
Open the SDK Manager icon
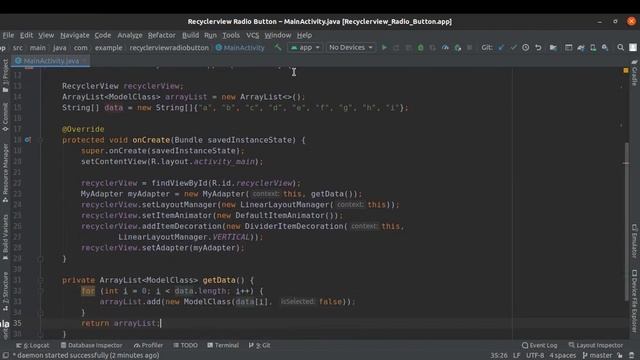click(x=605, y=48)
